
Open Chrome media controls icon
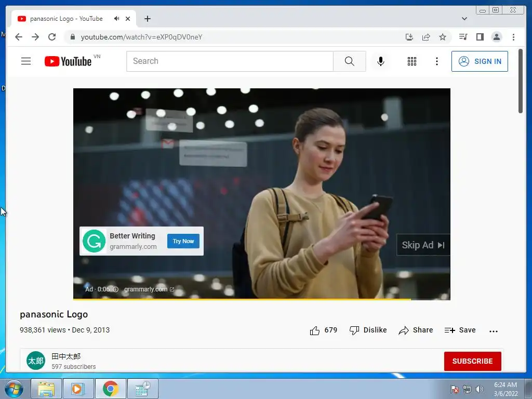tap(463, 37)
